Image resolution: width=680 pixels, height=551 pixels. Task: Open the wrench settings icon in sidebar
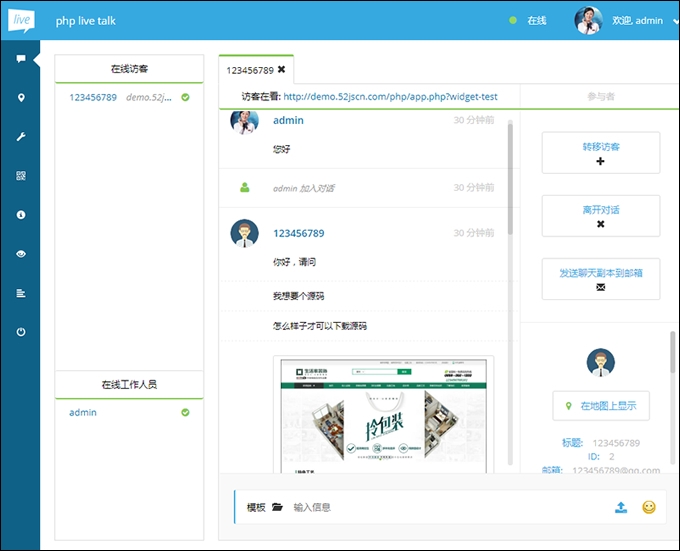coord(21,137)
